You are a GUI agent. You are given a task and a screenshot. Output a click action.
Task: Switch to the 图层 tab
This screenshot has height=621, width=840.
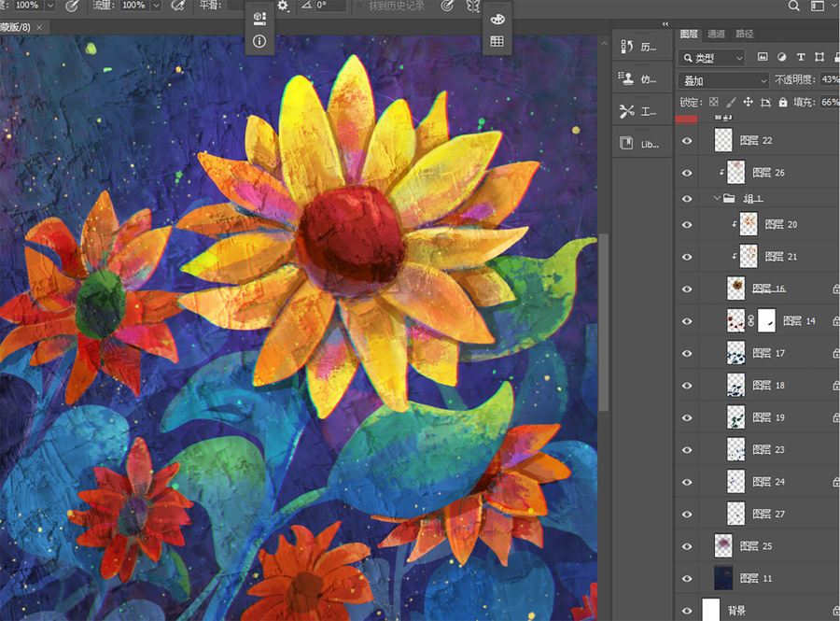689,34
